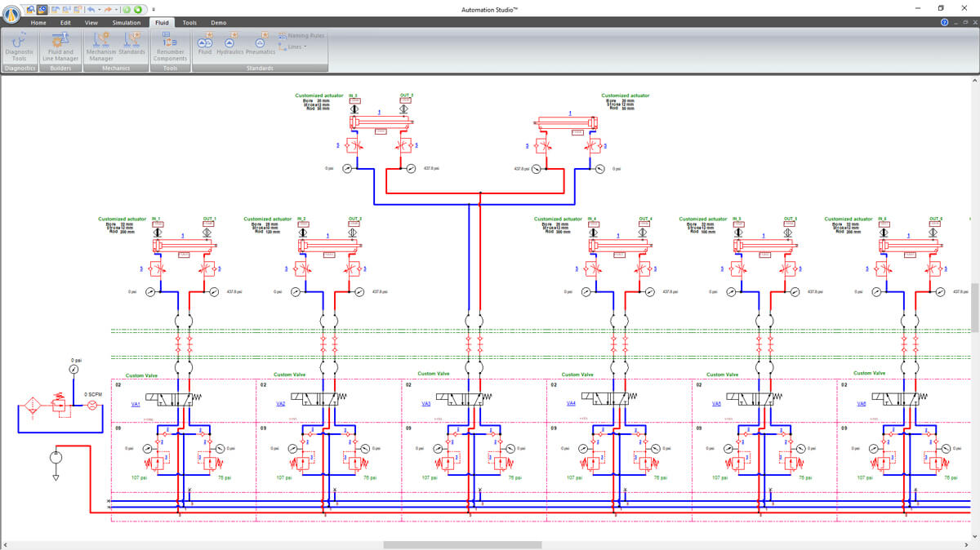Image resolution: width=980 pixels, height=550 pixels.
Task: Open the Redo history dropdown arrow
Action: [115, 10]
